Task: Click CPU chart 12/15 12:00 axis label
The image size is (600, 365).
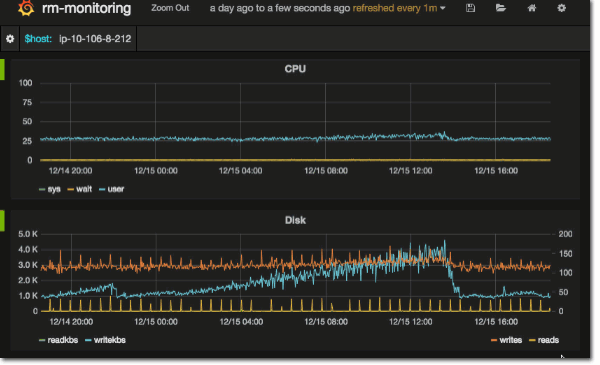Action: 411,171
